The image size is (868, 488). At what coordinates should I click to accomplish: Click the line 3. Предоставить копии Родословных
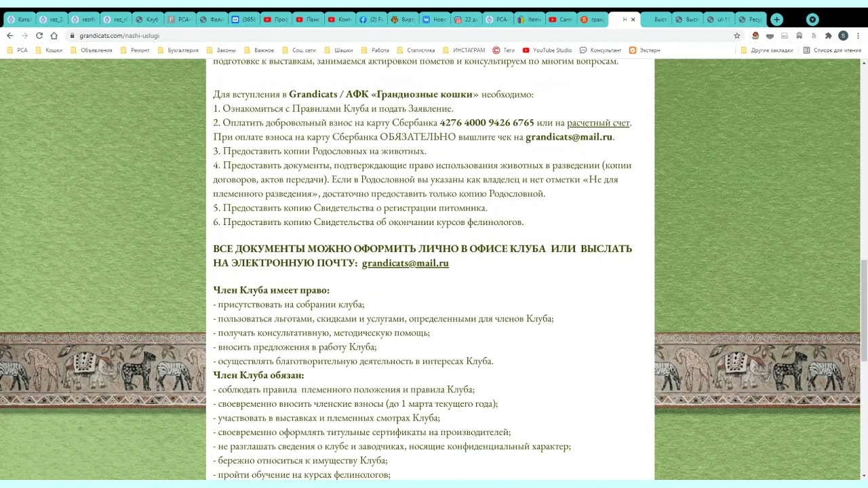click(319, 151)
